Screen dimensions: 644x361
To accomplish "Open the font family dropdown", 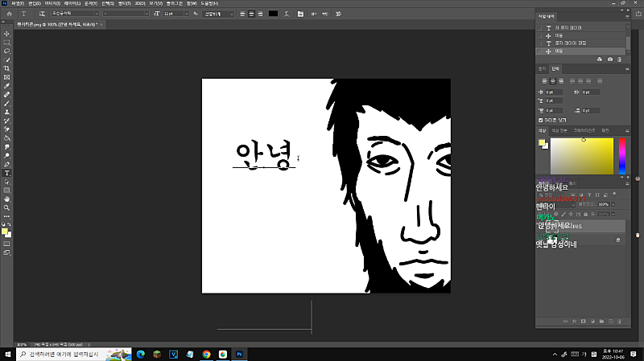I will (76, 14).
